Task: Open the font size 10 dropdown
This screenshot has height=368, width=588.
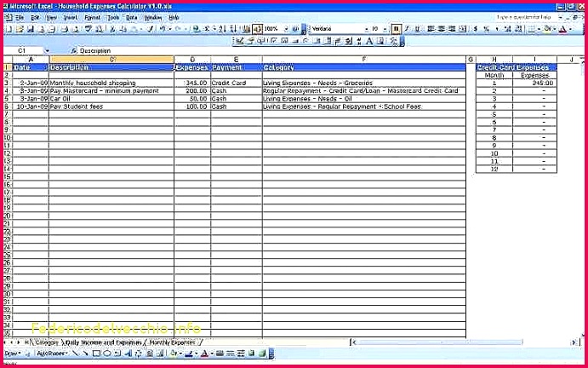Action: 385,29
